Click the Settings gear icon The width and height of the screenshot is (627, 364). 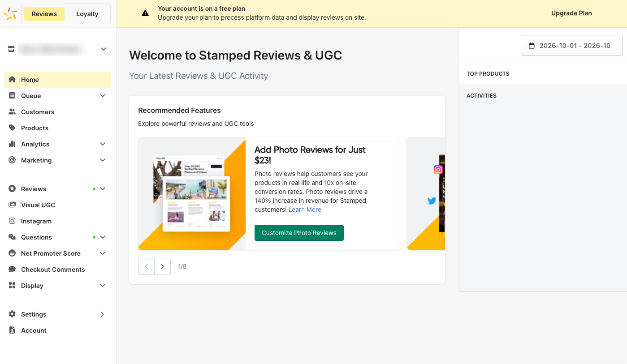(12, 314)
